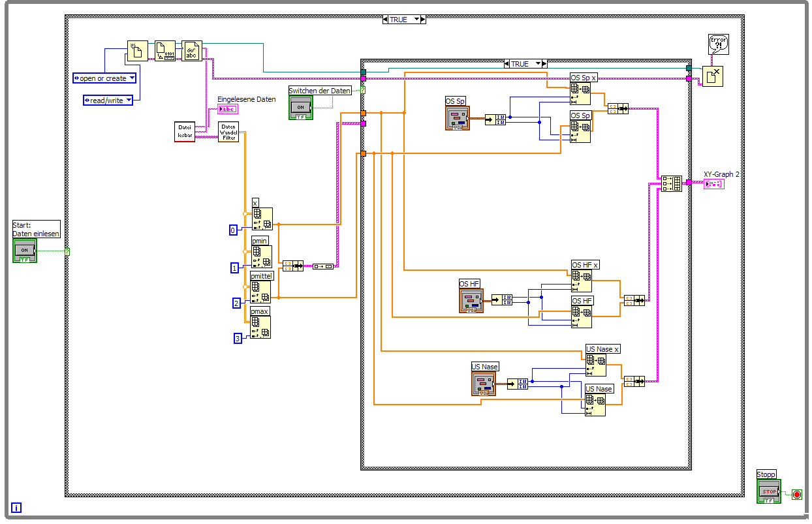Click the loop iteration terminal i

(16, 508)
